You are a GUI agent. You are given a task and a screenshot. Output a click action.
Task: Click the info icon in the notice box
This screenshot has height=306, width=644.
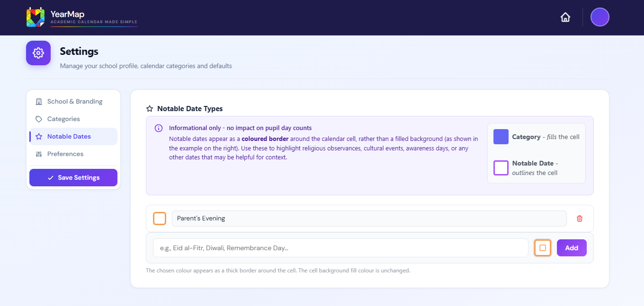click(159, 128)
